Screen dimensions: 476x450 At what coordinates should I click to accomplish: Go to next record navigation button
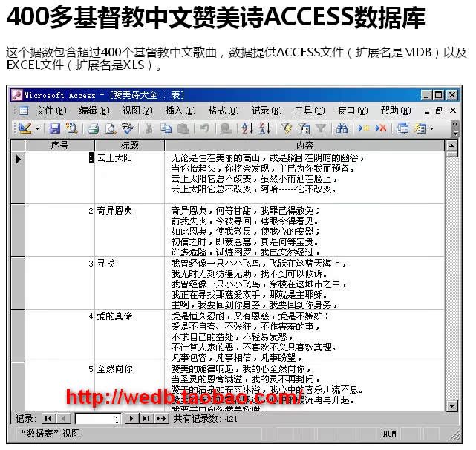point(131,419)
